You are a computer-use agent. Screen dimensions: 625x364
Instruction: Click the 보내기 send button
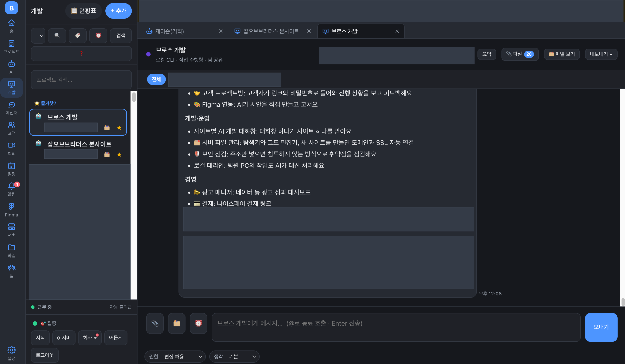tap(601, 327)
